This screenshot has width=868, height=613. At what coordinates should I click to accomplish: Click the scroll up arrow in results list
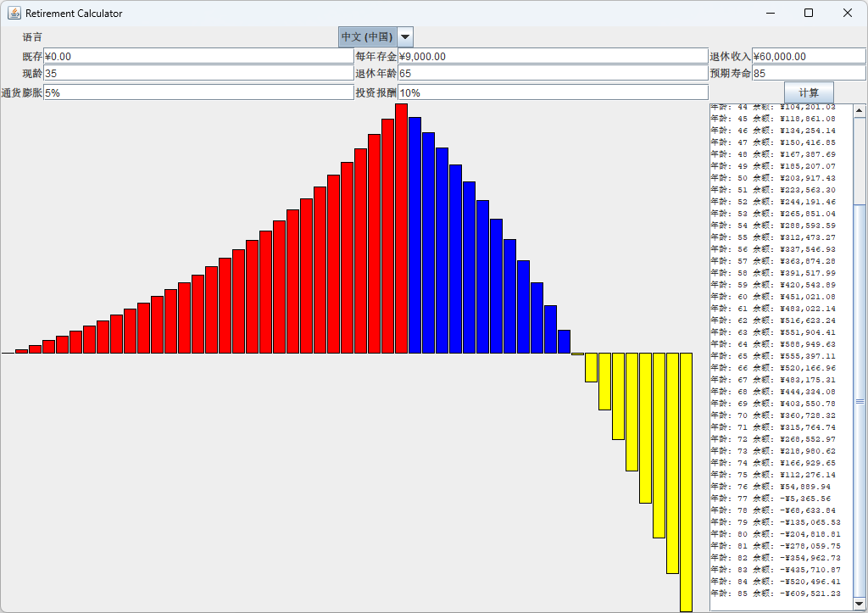[x=860, y=110]
